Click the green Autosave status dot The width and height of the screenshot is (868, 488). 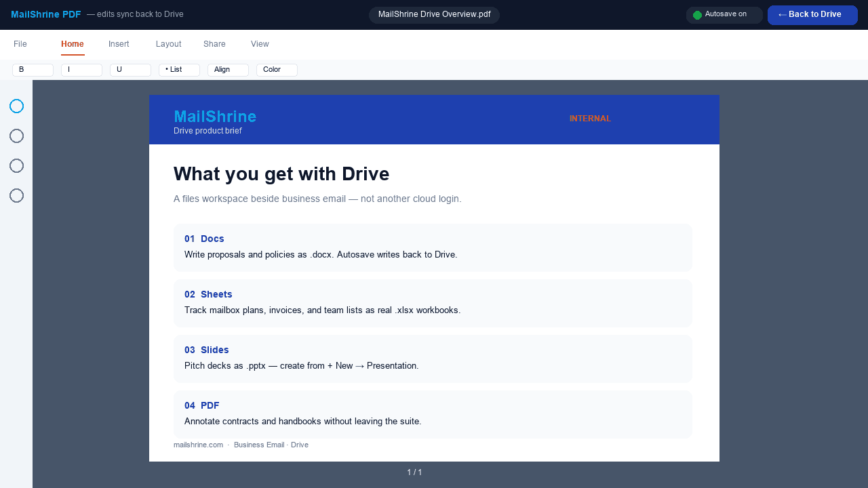(697, 15)
